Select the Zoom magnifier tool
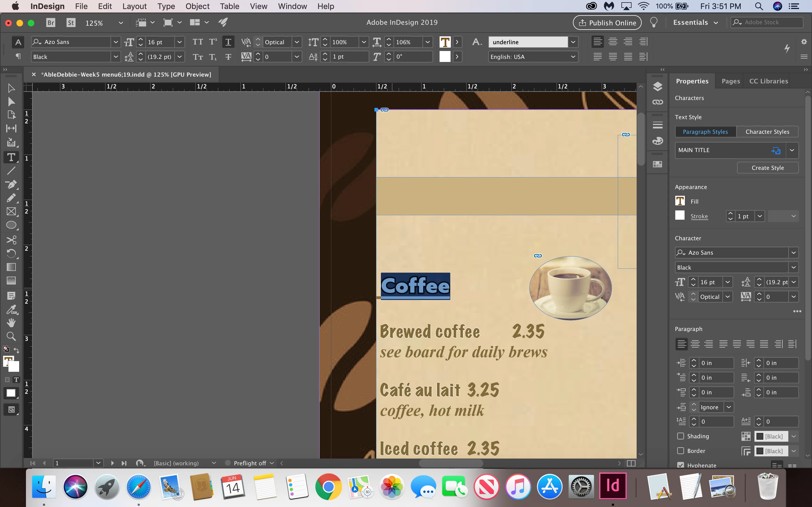812x507 pixels. 11,336
